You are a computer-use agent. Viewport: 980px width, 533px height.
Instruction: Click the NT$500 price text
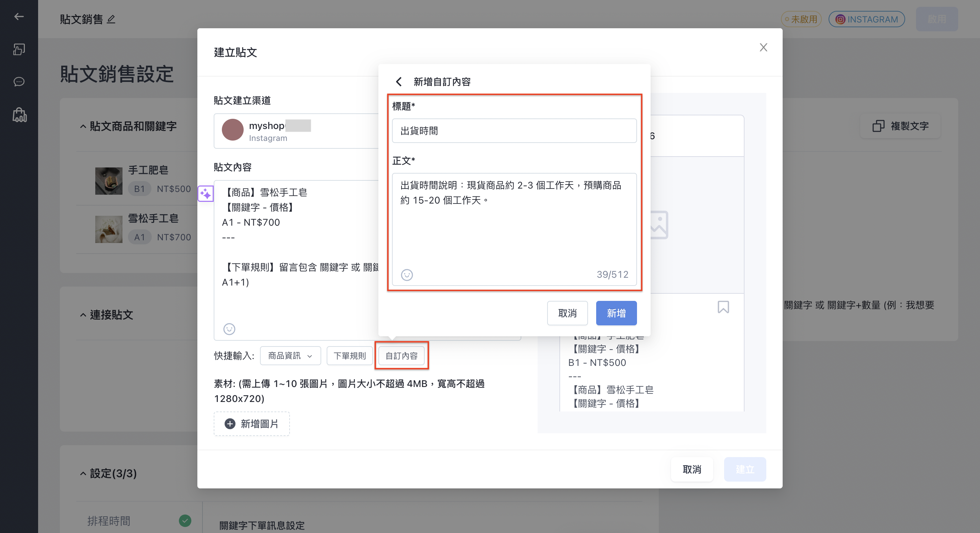(174, 189)
